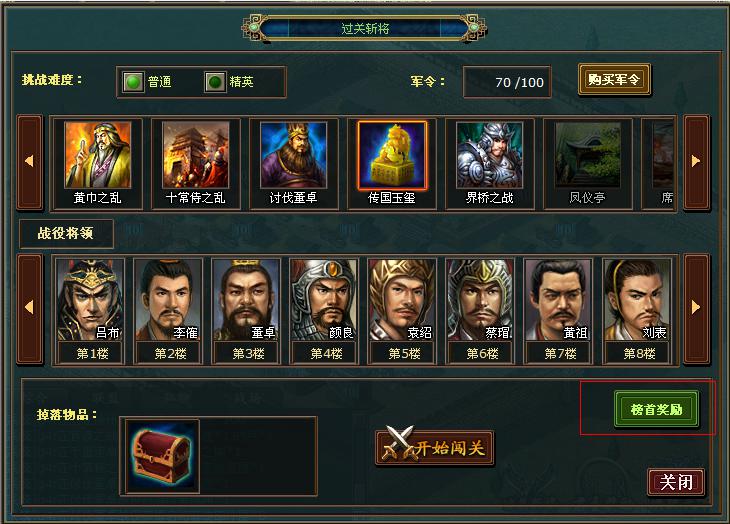Show previous generals with left arrow
730x524 pixels.
click(30, 308)
